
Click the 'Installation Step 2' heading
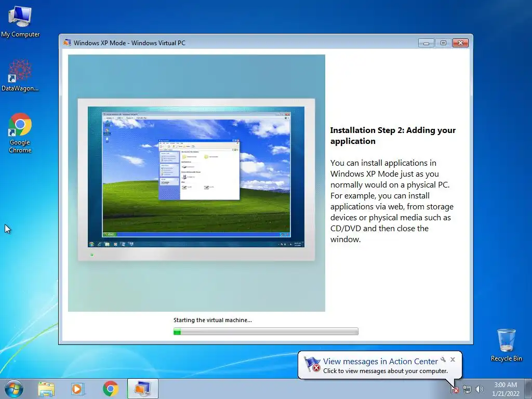coord(393,136)
